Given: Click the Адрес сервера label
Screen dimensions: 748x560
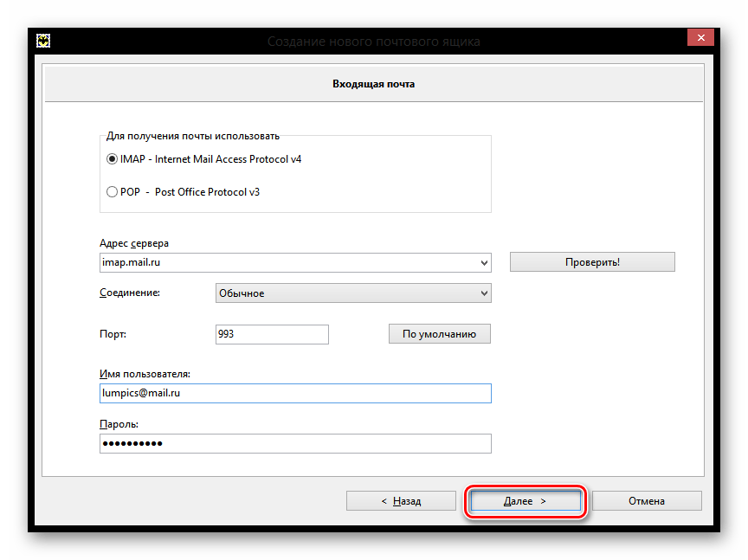Looking at the screenshot, I should coord(134,244).
